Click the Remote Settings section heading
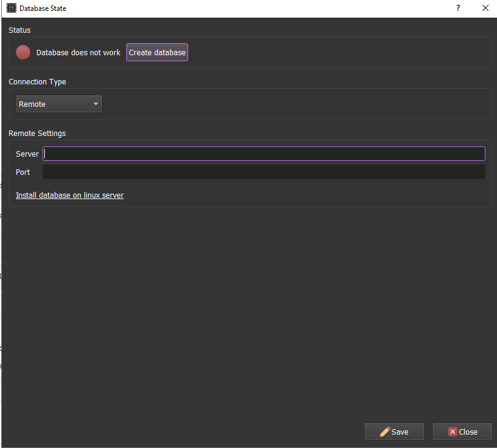 pos(37,133)
